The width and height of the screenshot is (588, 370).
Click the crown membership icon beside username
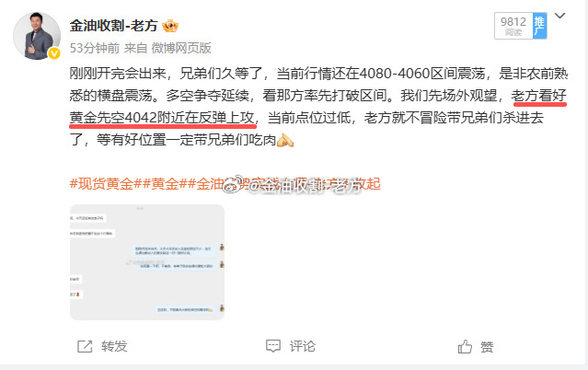pos(170,26)
